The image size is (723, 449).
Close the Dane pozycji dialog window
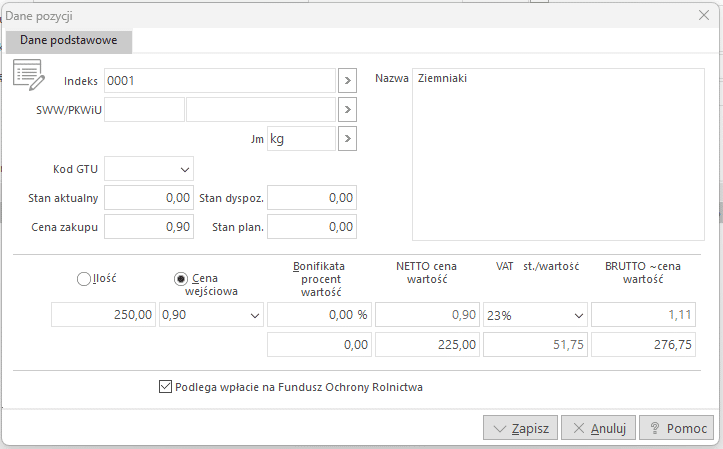pyautogui.click(x=704, y=15)
